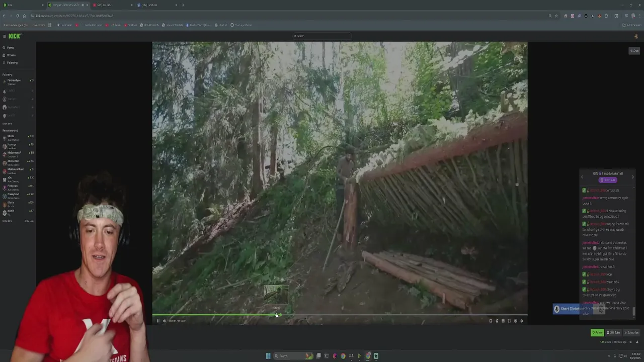Switch to the first Kick browser tab
The image size is (644, 362).
[x=23, y=5]
